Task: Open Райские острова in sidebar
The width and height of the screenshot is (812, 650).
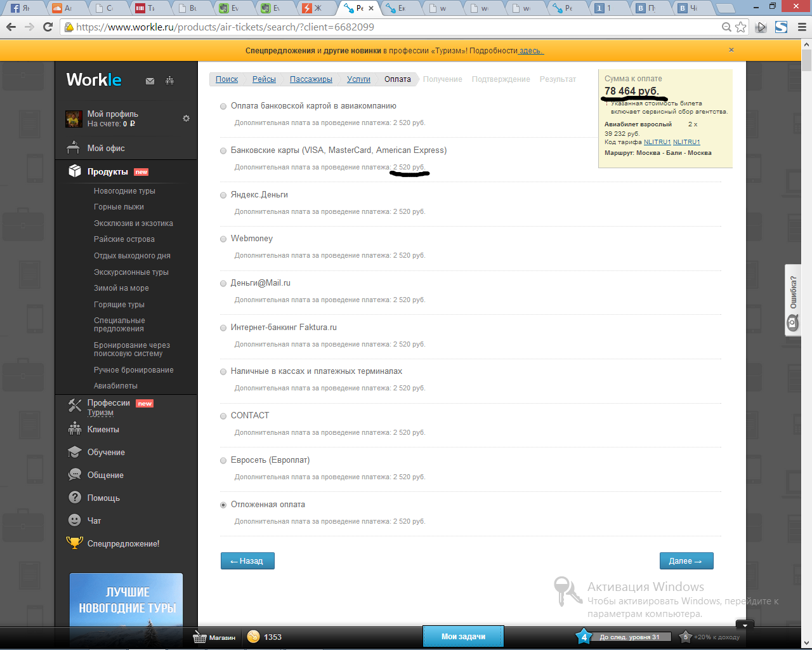Action: point(124,239)
